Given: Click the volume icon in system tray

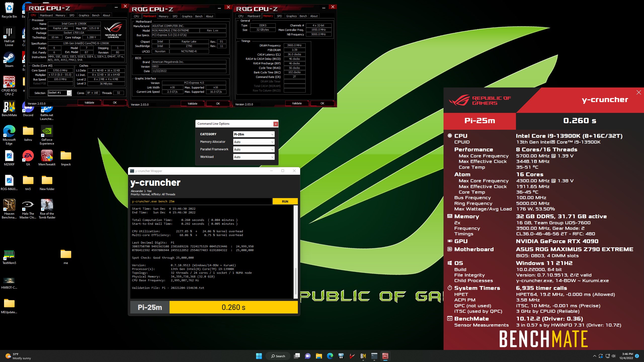Looking at the screenshot, I should [x=613, y=356].
